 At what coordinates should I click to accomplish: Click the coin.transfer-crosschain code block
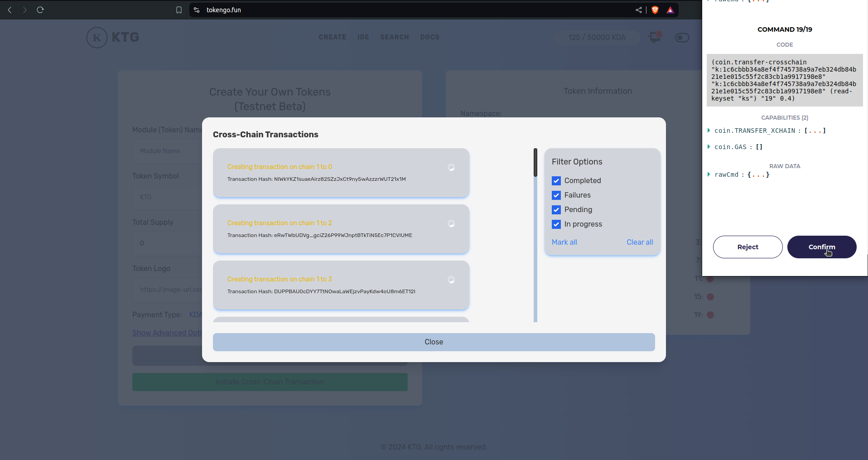[785, 80]
